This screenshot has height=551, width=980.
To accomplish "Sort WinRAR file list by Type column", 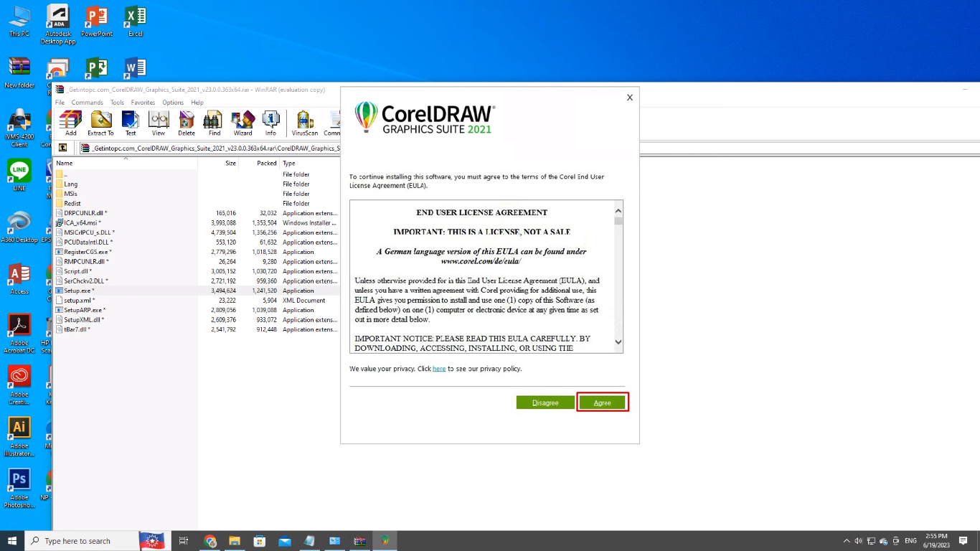I will coord(309,163).
